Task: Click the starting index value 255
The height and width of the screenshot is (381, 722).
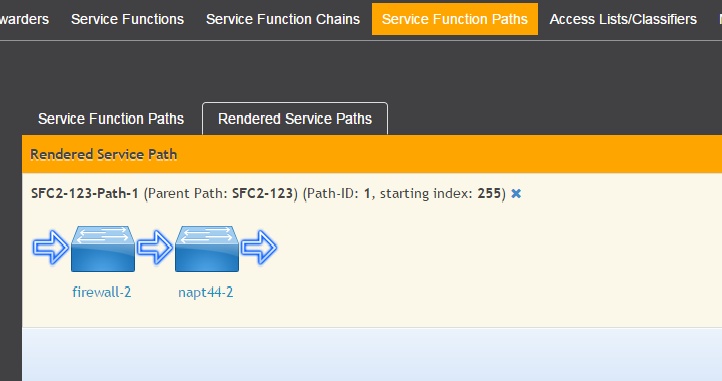Action: pyautogui.click(x=489, y=193)
